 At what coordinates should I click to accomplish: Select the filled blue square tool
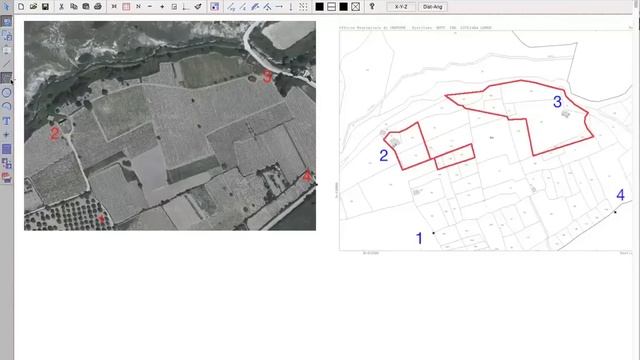6,149
